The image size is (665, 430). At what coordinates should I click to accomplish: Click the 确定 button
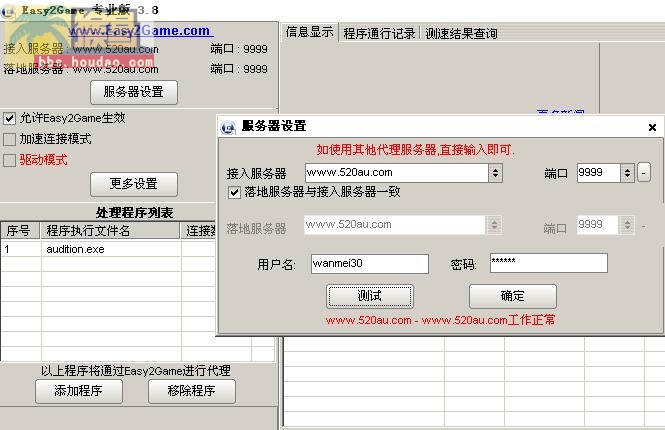(513, 296)
